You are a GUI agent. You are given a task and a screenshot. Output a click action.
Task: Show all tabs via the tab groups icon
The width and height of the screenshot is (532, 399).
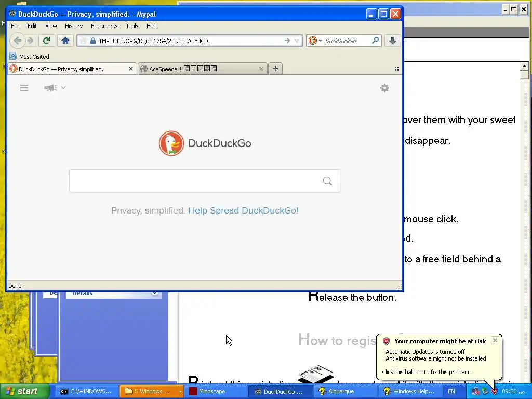point(396,69)
